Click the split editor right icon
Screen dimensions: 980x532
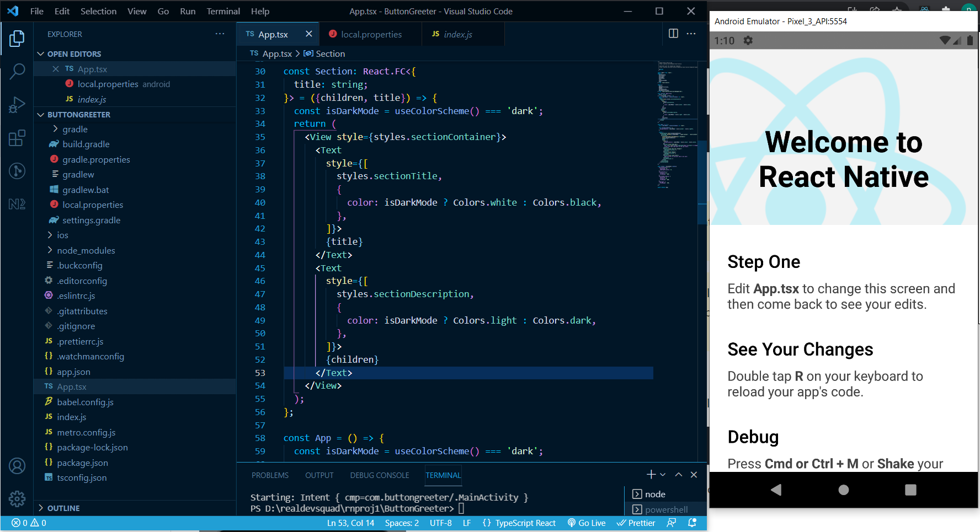(673, 34)
